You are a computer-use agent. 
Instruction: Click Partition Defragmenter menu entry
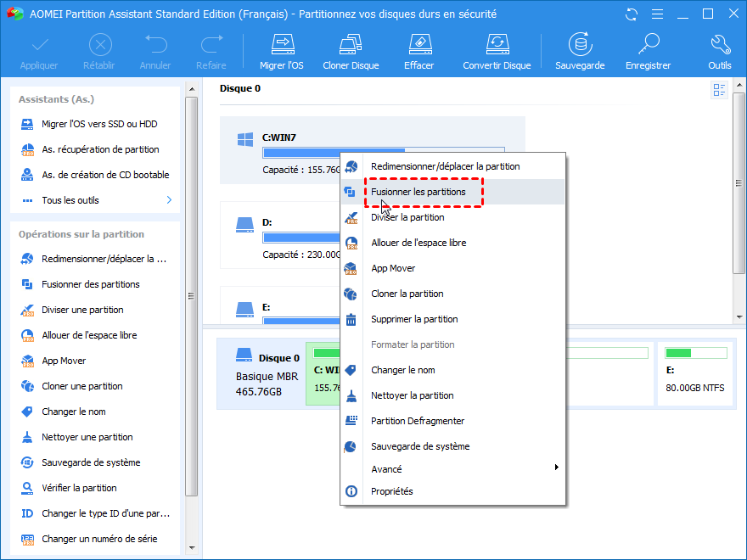[x=452, y=422]
